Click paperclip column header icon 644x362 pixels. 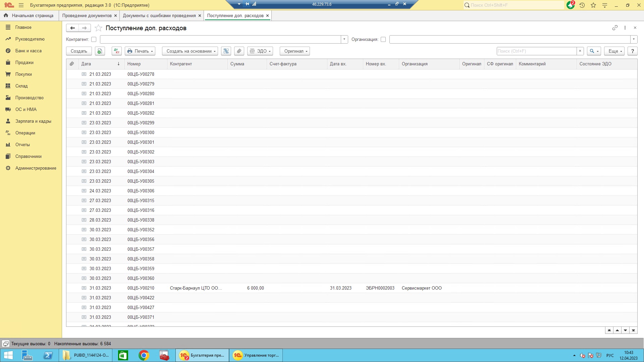click(x=72, y=64)
